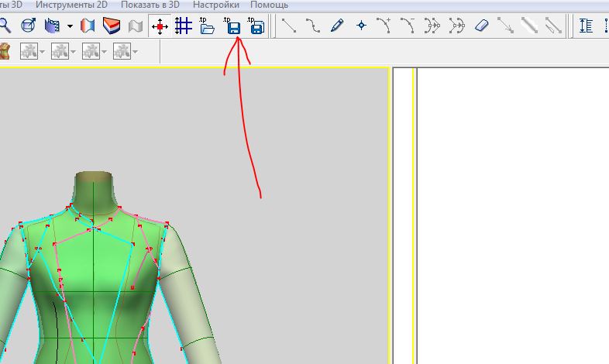609x364 pixels.
Task: Click the save .tp file icon
Action: click(x=232, y=26)
